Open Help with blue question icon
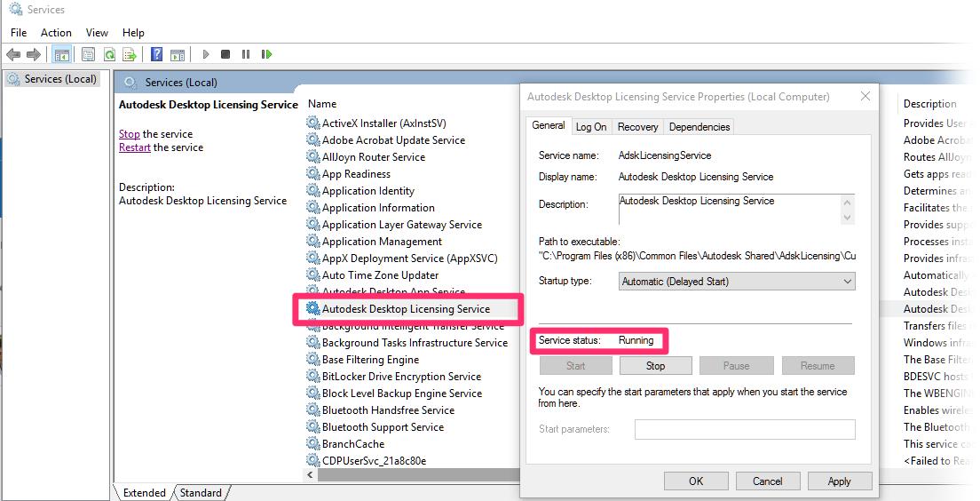 coord(157,54)
